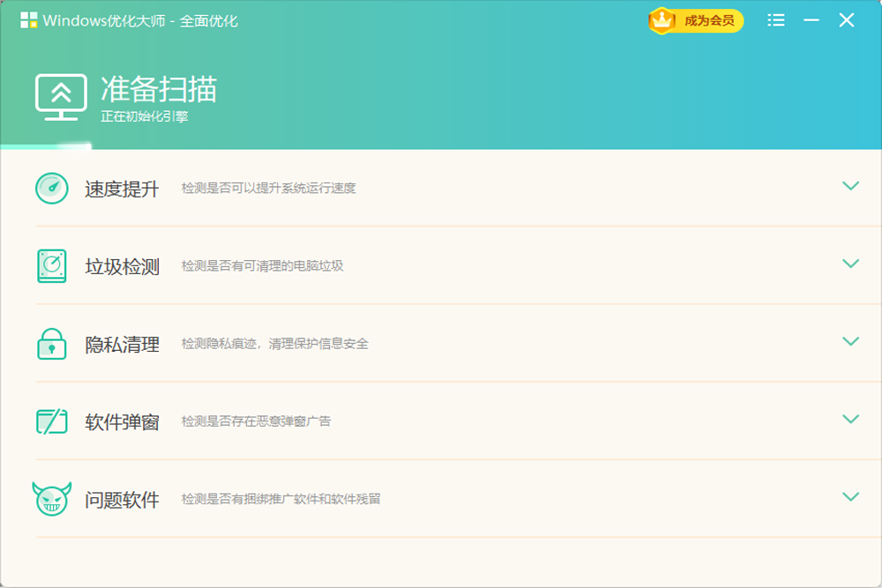Minimize the optimizer window
The image size is (882, 588).
tap(811, 20)
